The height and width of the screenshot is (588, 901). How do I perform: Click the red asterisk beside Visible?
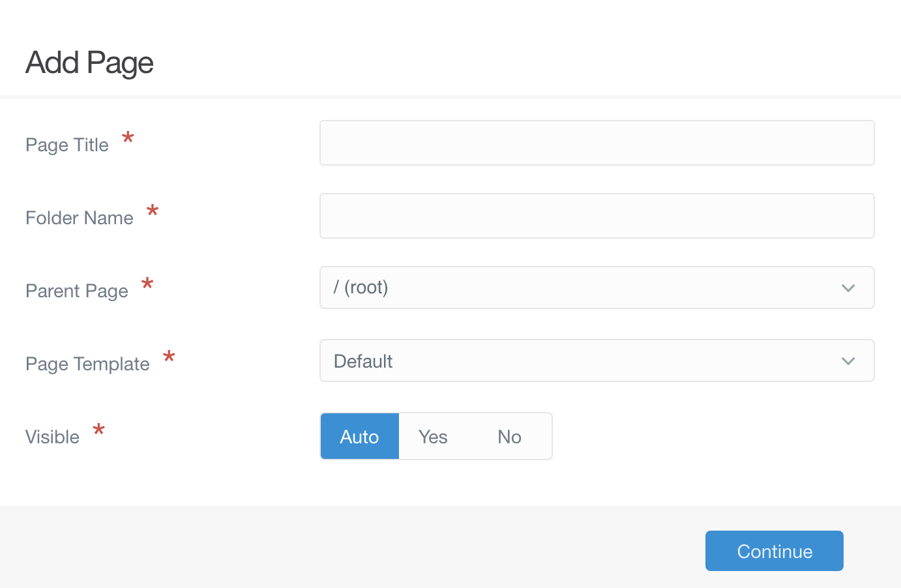(x=99, y=430)
